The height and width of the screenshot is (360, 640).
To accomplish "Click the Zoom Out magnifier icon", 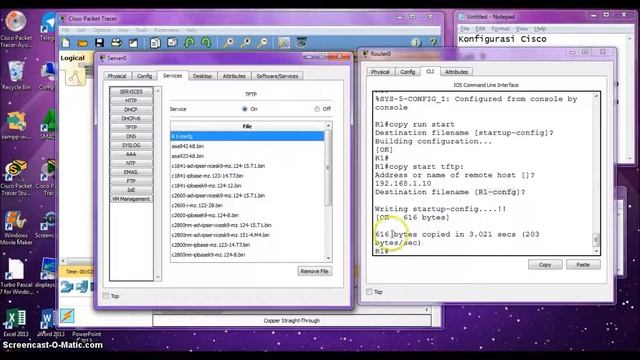I will 262,42.
